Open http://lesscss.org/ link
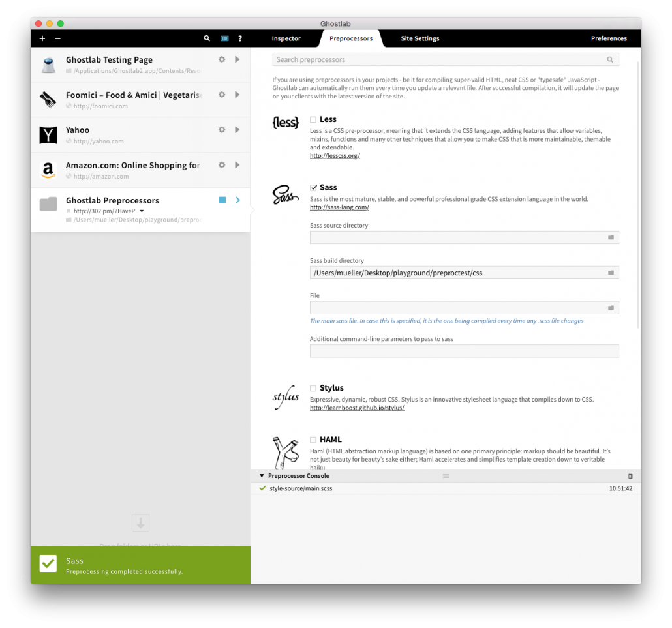The width and height of the screenshot is (672, 628). (x=335, y=156)
